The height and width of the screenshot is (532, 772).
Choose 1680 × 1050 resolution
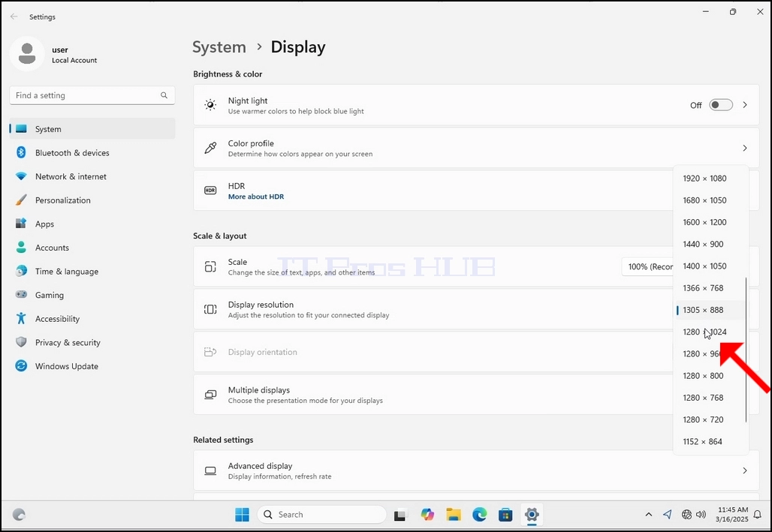(710, 200)
